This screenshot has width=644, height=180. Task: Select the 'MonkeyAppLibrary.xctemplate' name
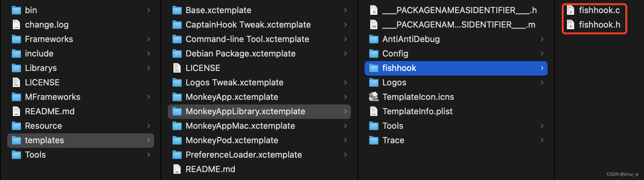246,112
